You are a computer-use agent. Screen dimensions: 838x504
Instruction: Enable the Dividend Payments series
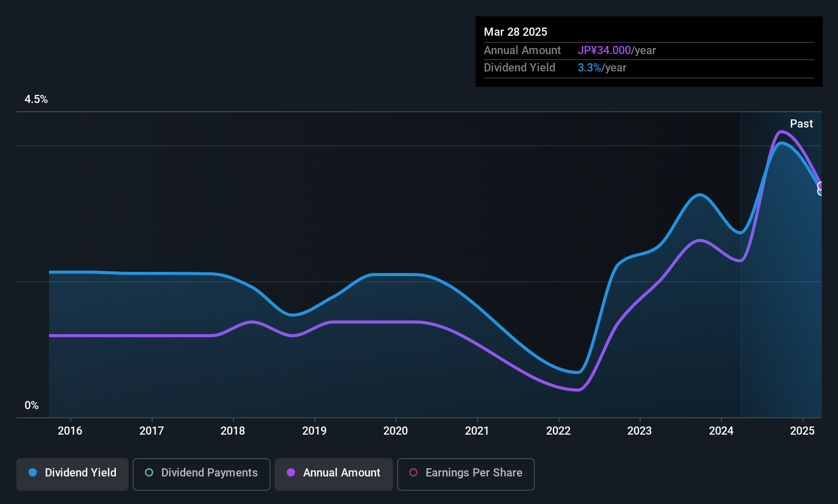coord(201,473)
